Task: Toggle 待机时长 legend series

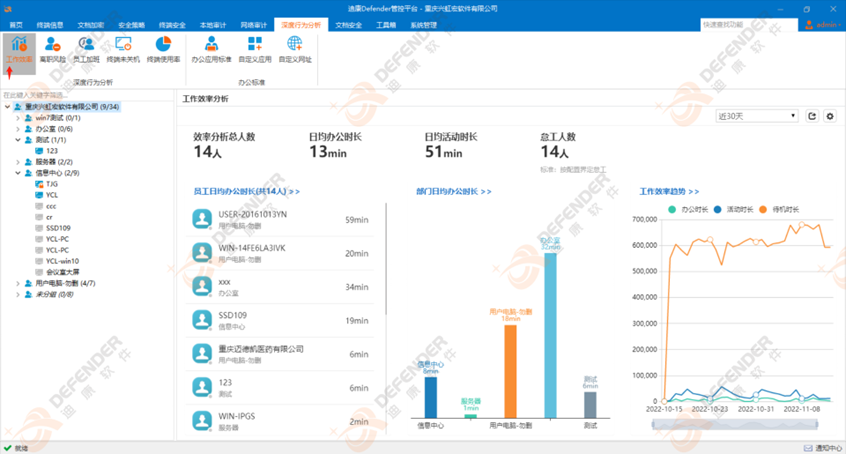Action: click(777, 210)
